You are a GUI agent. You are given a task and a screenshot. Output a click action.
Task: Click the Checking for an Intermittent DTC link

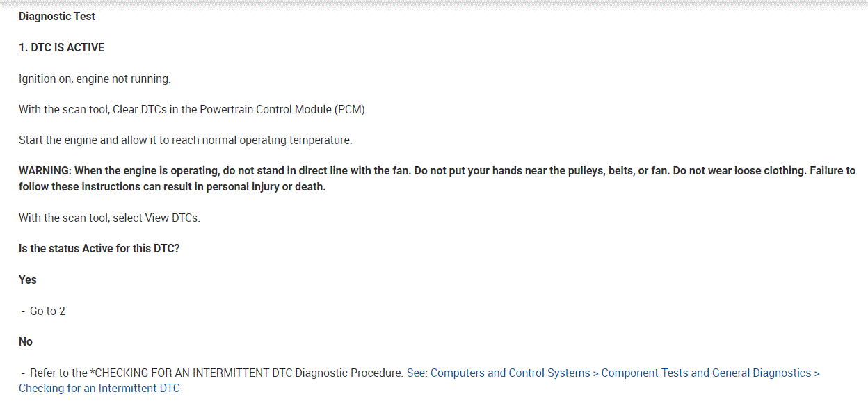[99, 388]
